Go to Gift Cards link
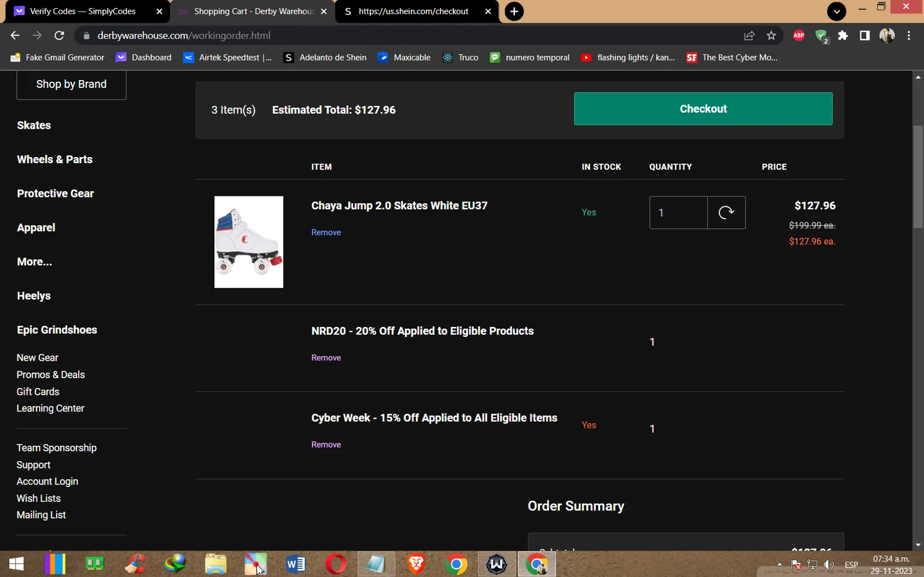 [38, 392]
